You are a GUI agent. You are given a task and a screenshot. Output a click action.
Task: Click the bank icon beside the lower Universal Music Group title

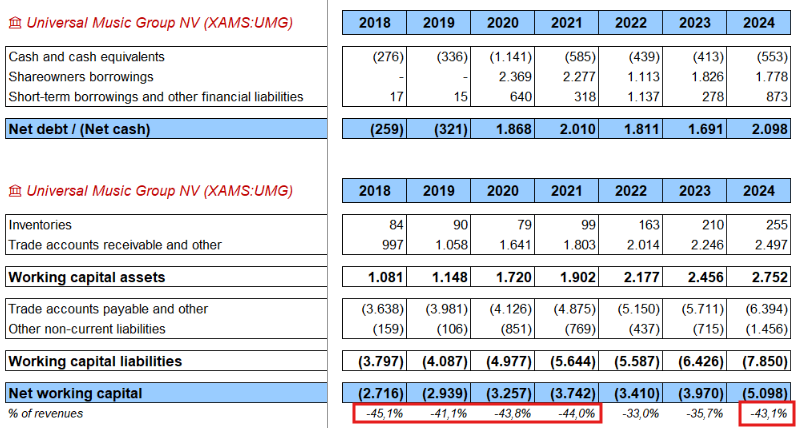tap(15, 191)
